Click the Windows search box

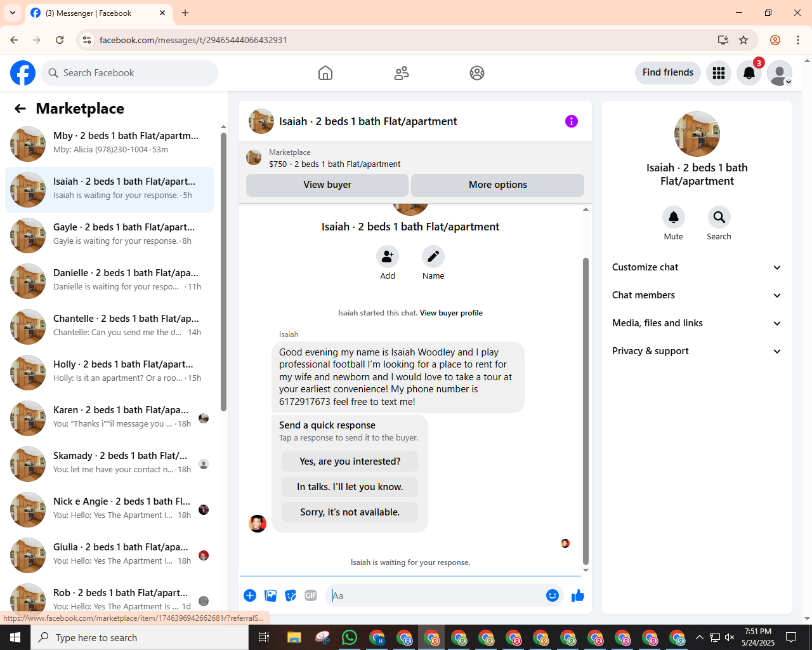[x=140, y=637]
